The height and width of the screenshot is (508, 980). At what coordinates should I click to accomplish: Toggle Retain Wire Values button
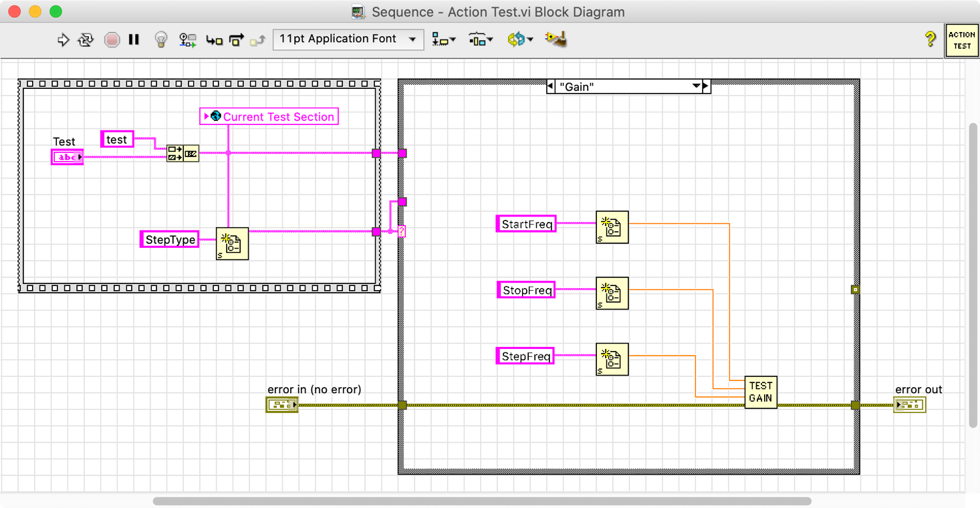188,40
